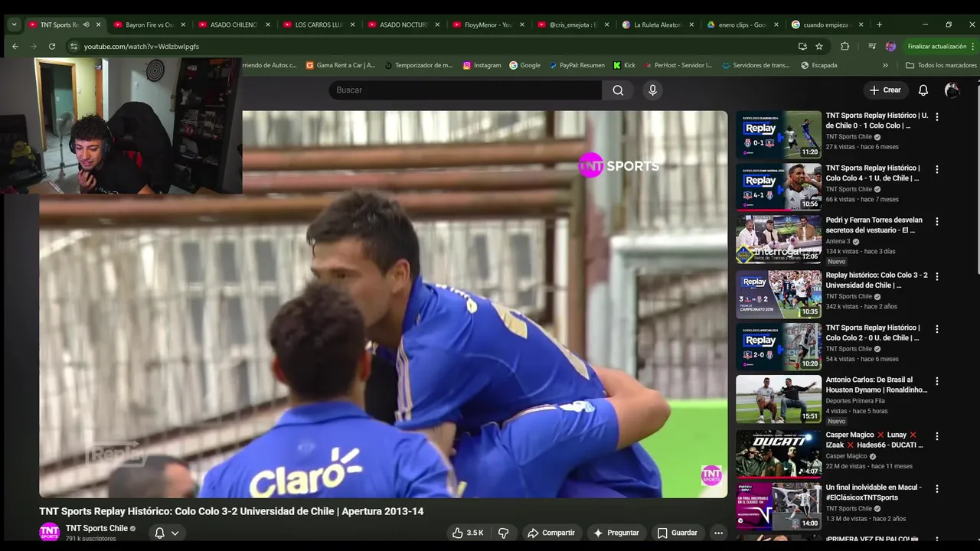Open the Escapada bookmark
This screenshot has width=980, height=551.
(818, 65)
